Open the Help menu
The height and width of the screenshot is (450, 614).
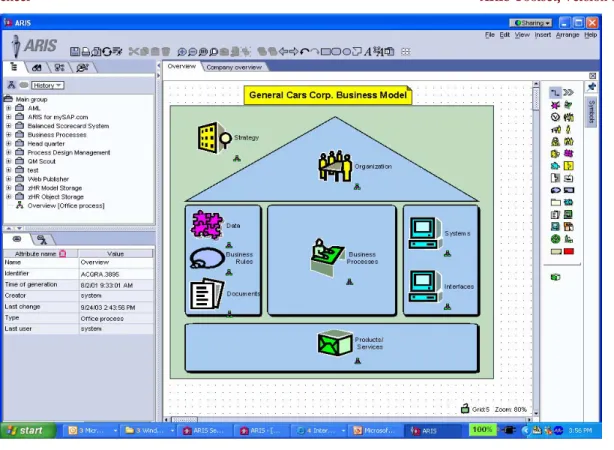pyautogui.click(x=591, y=35)
